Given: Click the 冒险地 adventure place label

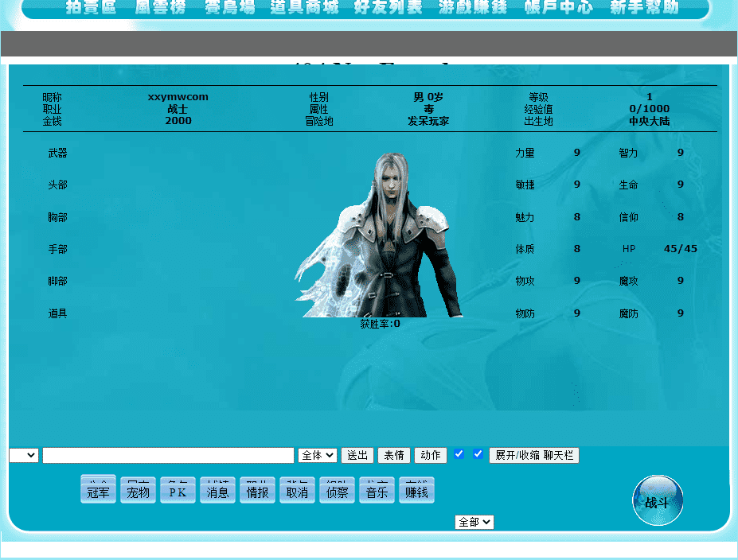Looking at the screenshot, I should click(319, 121).
